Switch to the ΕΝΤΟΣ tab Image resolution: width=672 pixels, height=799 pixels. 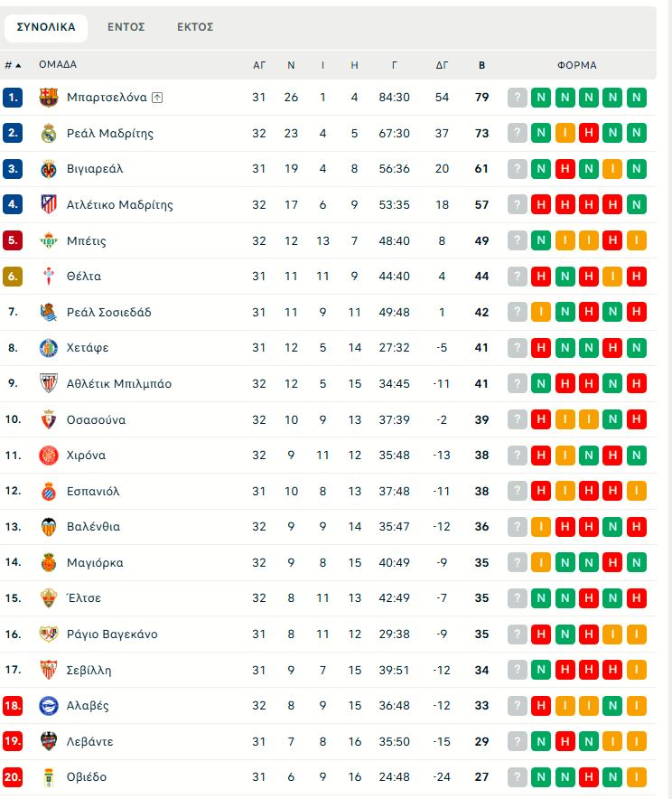(x=126, y=27)
